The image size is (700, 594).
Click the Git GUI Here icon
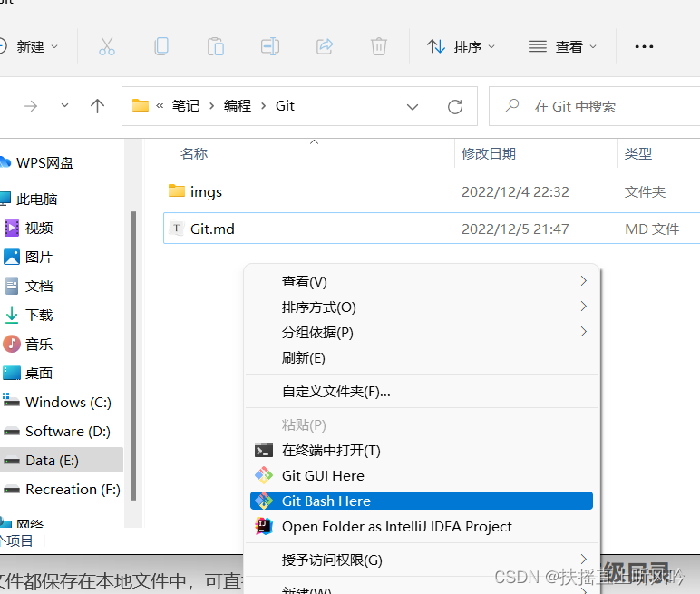pos(264,475)
